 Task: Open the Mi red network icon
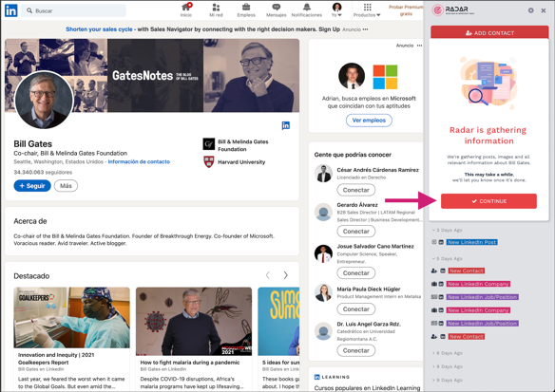216,9
